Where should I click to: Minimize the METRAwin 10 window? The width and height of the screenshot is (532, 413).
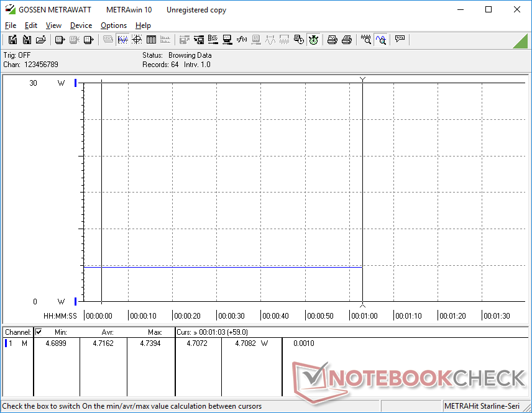click(460, 9)
